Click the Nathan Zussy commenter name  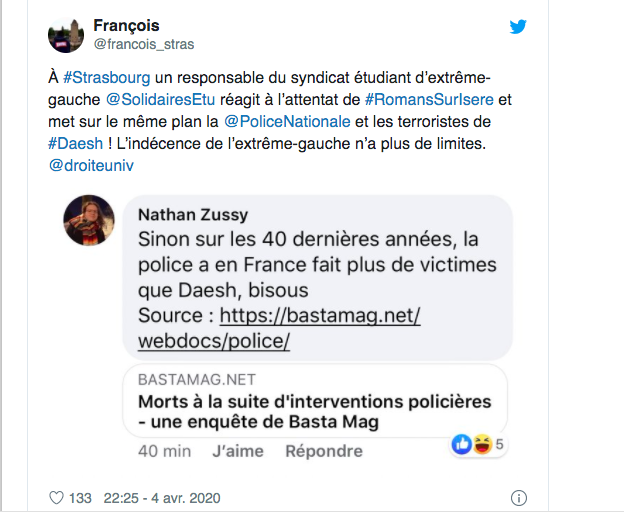click(194, 214)
